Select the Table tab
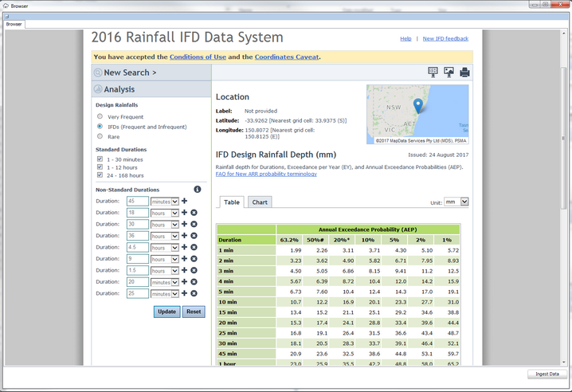 [232, 202]
